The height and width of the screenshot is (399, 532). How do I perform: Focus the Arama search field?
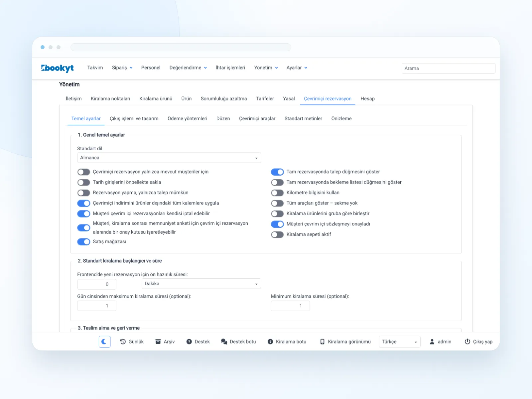click(448, 68)
